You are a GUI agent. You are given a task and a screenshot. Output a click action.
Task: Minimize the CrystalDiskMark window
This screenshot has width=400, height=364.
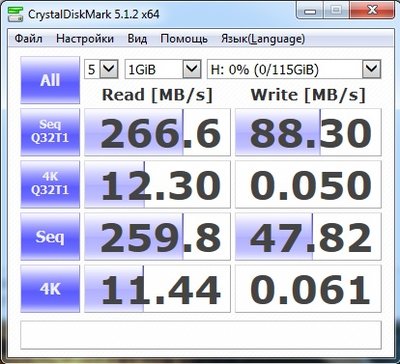tap(310, 11)
